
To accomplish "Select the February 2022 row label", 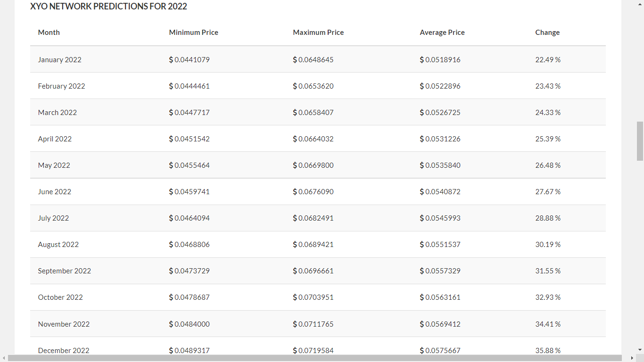I will tap(62, 86).
